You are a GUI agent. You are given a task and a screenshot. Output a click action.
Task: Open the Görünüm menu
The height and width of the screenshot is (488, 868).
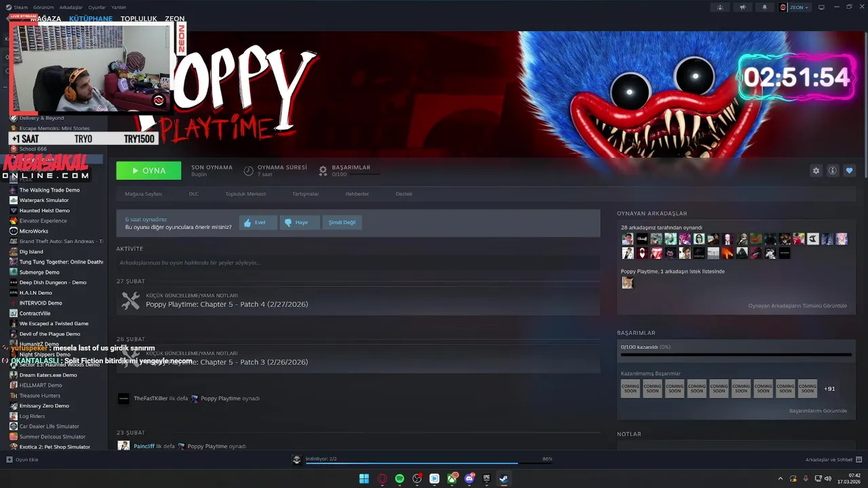tap(43, 7)
